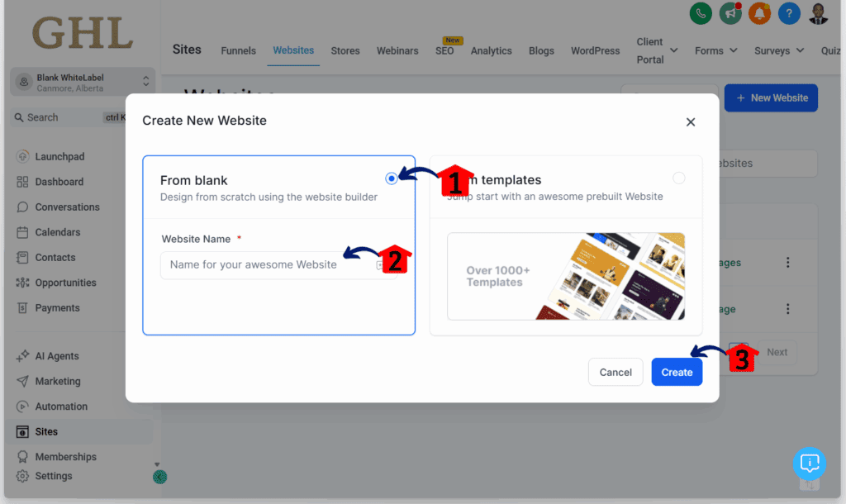Screen dimensions: 846x504
Task: Click the Settings gear icon
Action: tap(22, 476)
